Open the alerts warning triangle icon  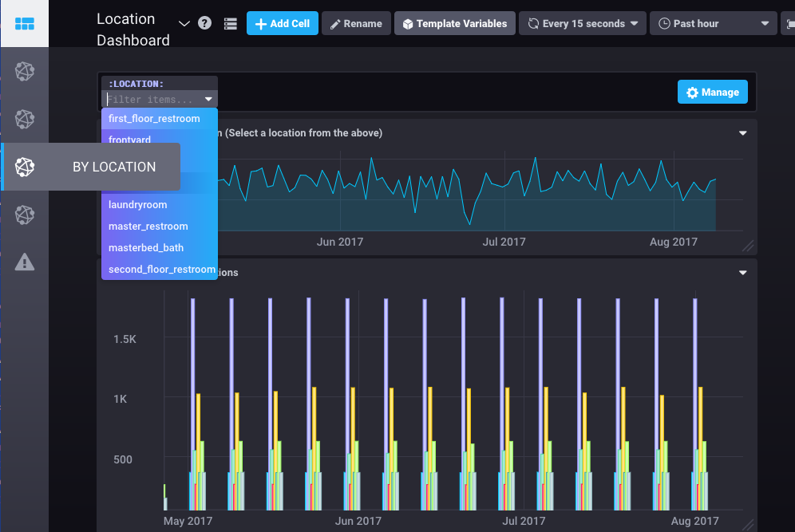pyautogui.click(x=24, y=262)
